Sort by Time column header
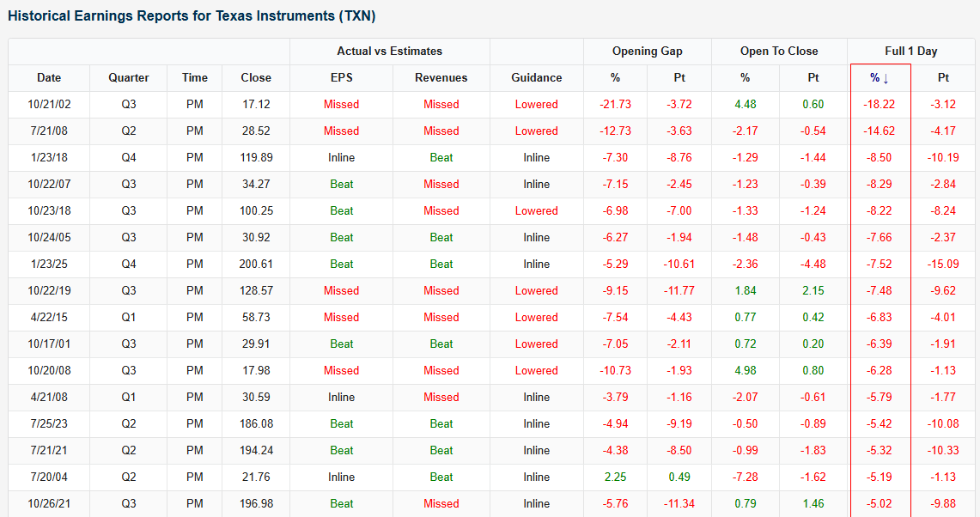980x517 pixels. click(194, 77)
